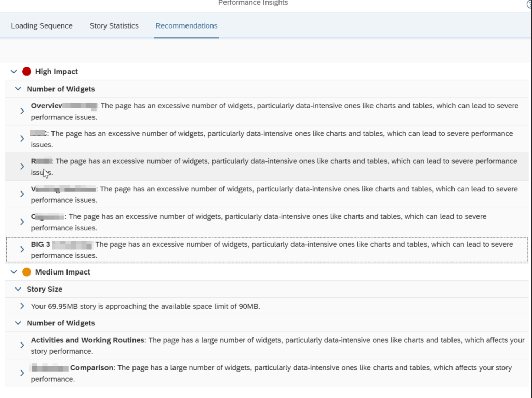Expand Activities and Working Routines recommendation
532x398 pixels.
pyautogui.click(x=22, y=346)
